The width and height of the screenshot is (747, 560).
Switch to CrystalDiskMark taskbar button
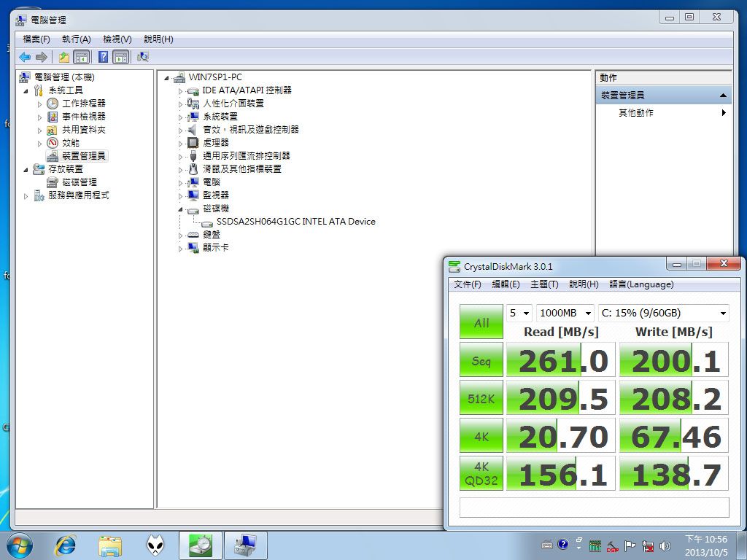pyautogui.click(x=201, y=545)
